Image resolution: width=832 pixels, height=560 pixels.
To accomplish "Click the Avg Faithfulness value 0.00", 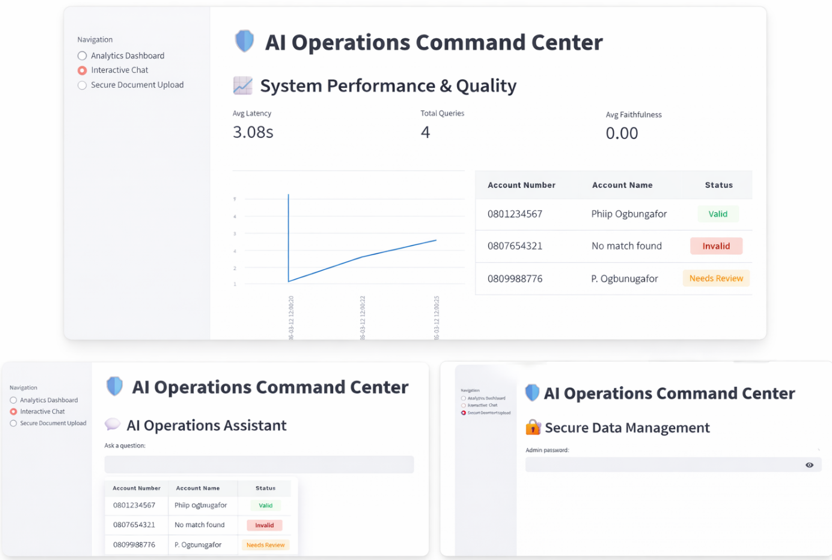I will pyautogui.click(x=622, y=133).
